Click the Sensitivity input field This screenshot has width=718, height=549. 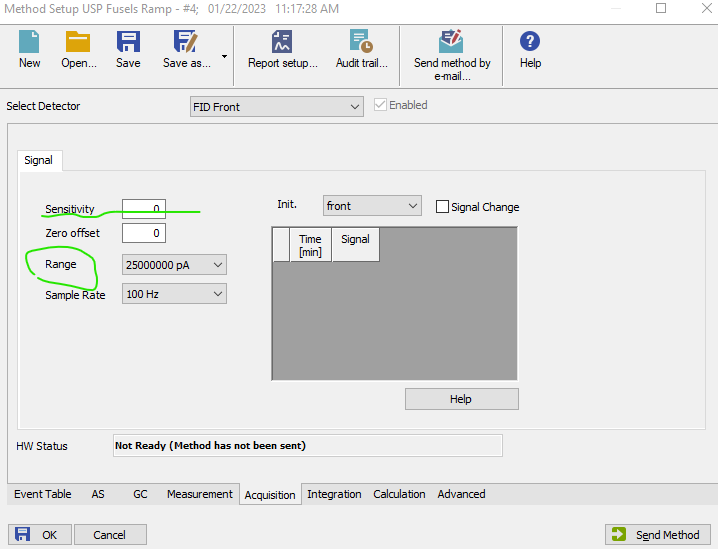tap(144, 209)
